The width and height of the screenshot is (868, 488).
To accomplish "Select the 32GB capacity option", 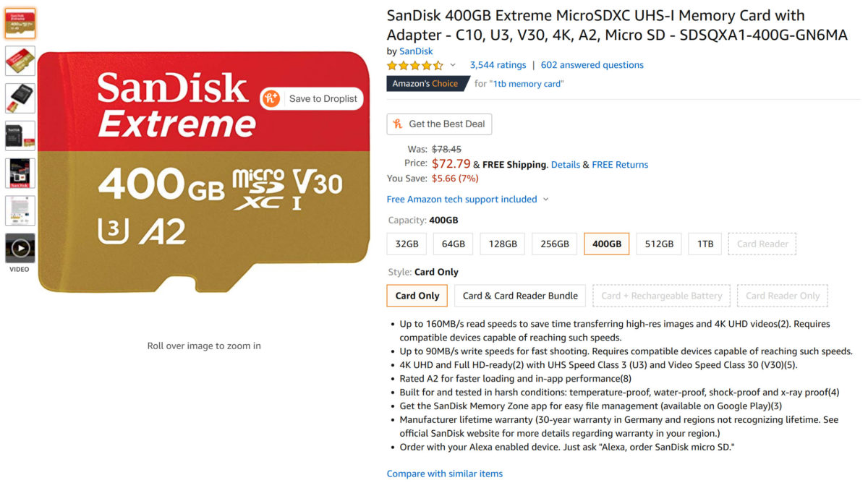I will click(x=407, y=244).
